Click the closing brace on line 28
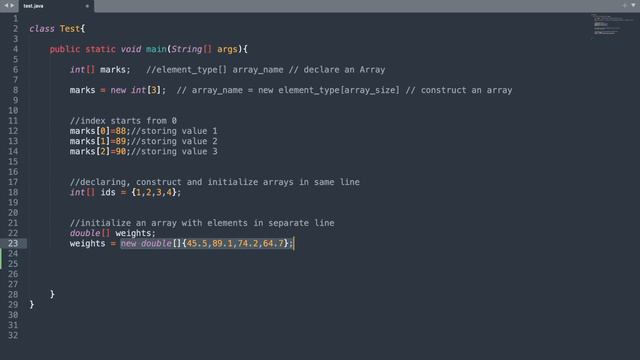The image size is (640, 360). 52,294
